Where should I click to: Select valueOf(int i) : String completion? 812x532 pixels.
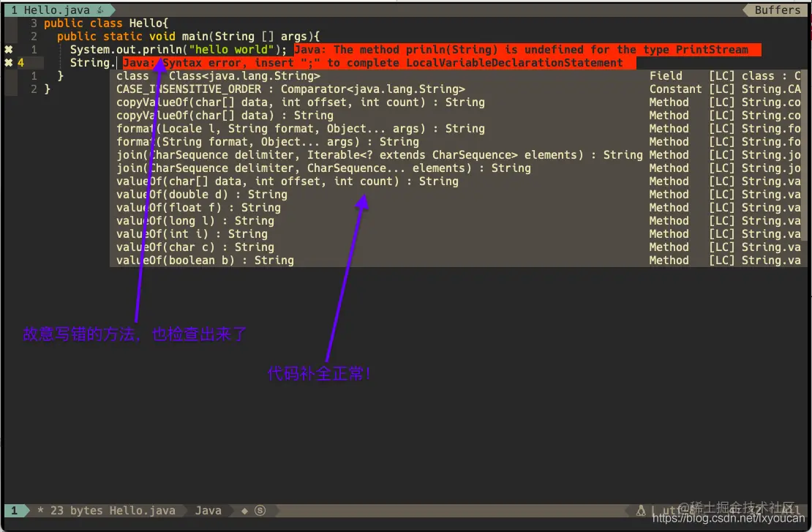[192, 234]
